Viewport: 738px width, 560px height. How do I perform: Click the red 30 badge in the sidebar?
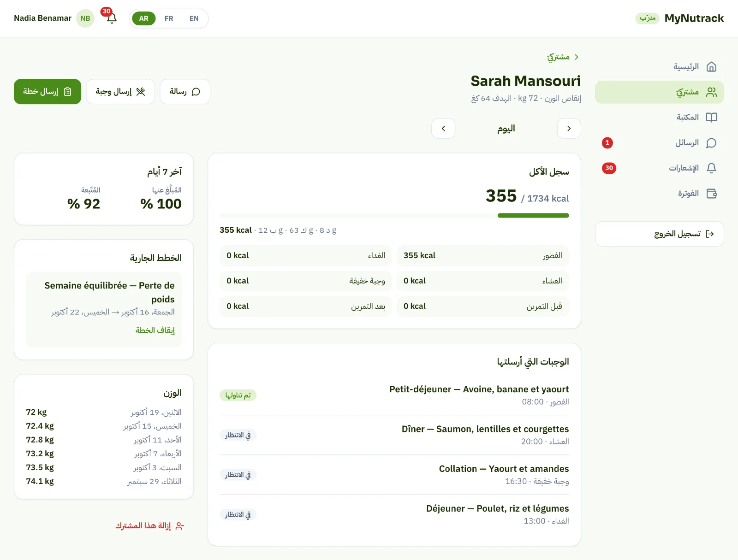point(609,168)
